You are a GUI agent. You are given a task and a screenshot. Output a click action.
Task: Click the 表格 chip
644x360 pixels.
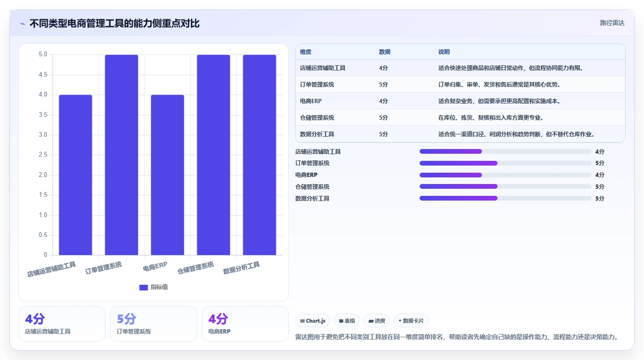click(x=347, y=321)
